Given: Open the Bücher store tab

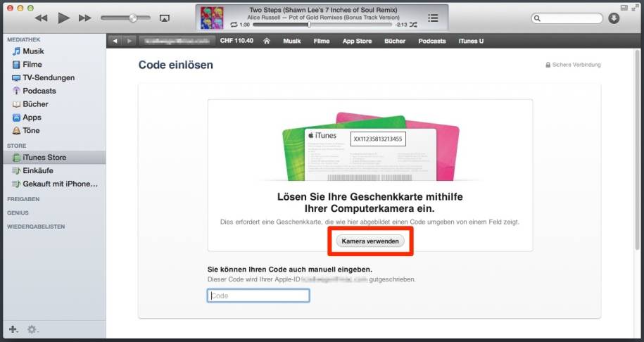Looking at the screenshot, I should (395, 41).
